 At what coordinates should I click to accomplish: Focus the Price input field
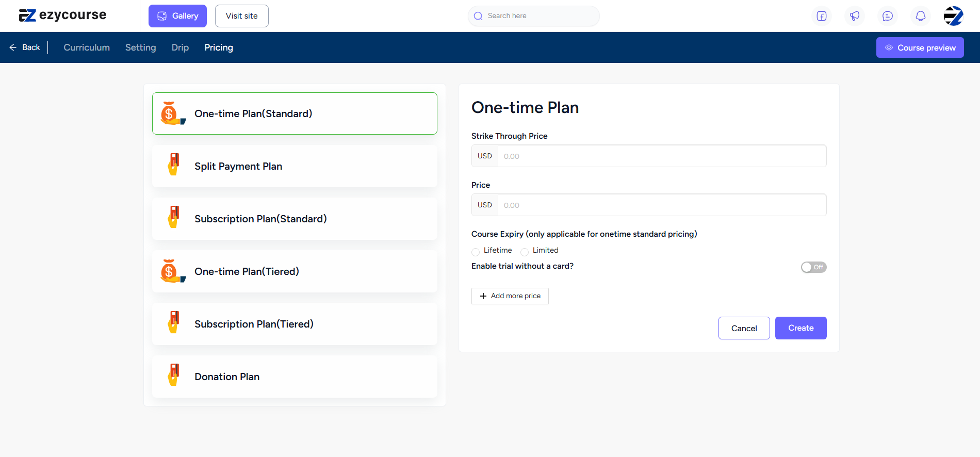point(662,205)
